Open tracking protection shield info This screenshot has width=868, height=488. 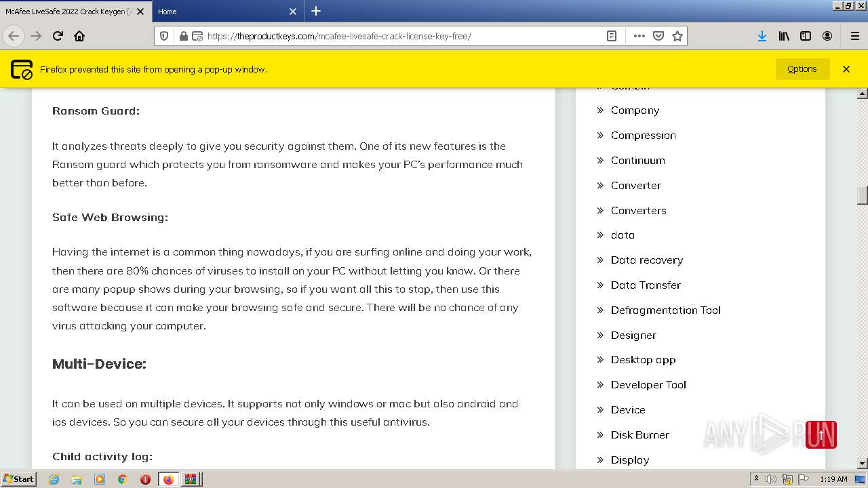[x=165, y=36]
